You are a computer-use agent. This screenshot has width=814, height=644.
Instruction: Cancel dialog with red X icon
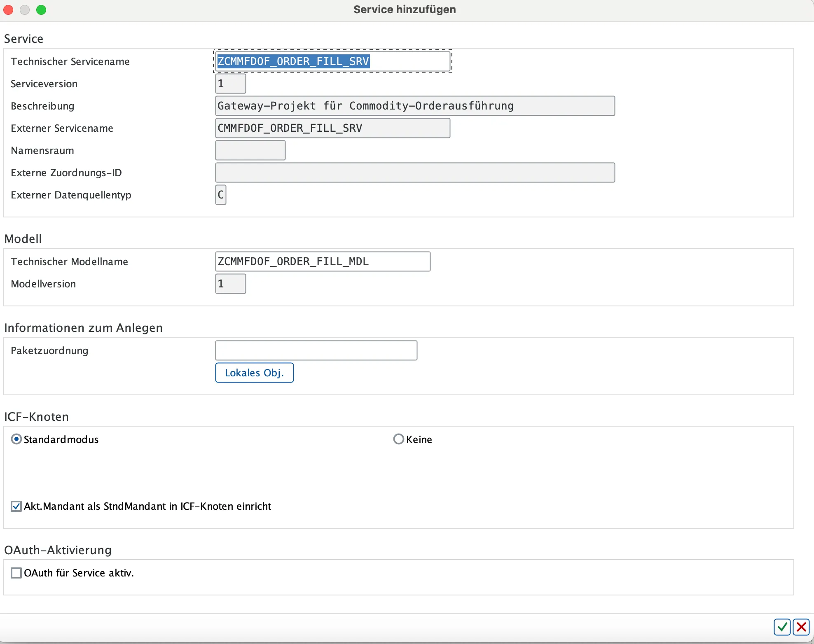click(x=801, y=627)
